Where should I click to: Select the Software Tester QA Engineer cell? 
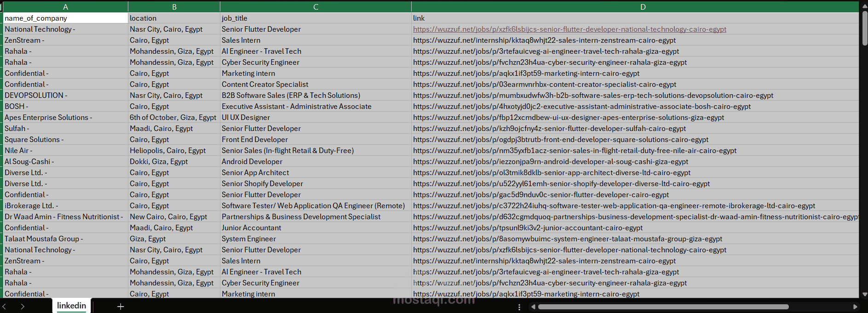[316, 205]
